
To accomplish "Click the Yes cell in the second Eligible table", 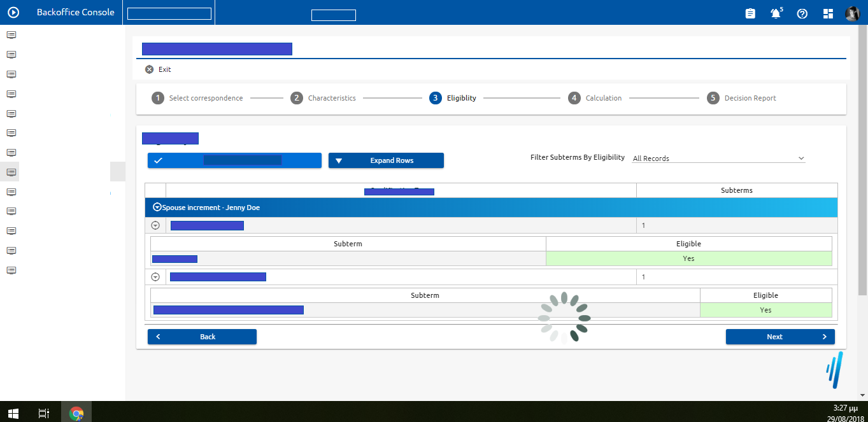I will click(x=765, y=310).
